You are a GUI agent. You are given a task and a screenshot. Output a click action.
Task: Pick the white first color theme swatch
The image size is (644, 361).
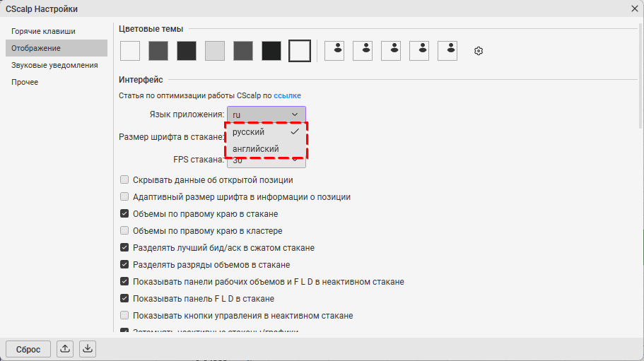tap(130, 50)
